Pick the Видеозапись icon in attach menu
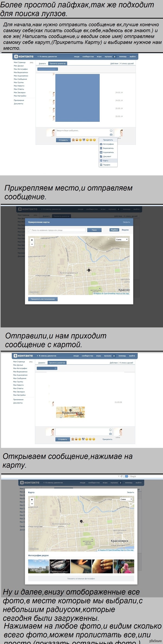The width and height of the screenshot is (163, 644). click(x=101, y=148)
